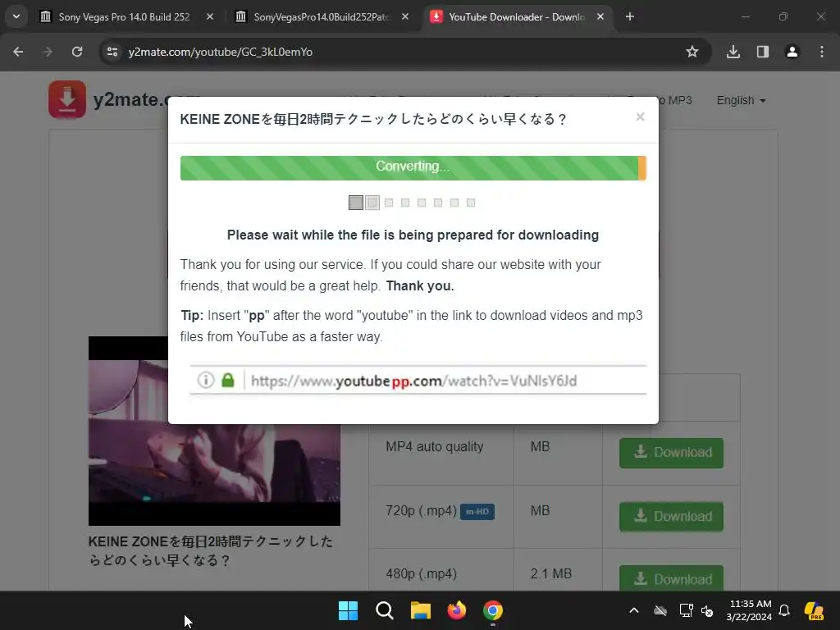Click the Converting progress bar
Image resolution: width=840 pixels, height=630 pixels.
[413, 167]
